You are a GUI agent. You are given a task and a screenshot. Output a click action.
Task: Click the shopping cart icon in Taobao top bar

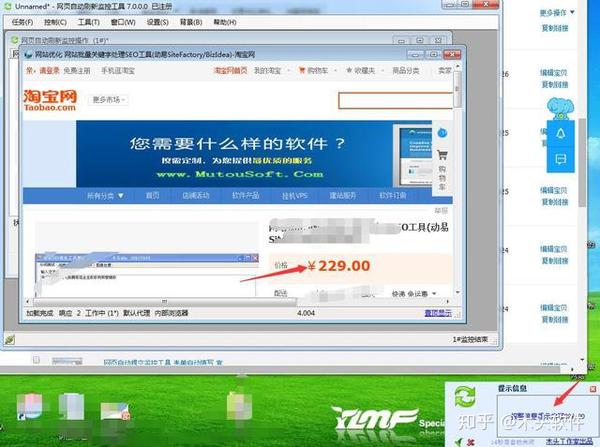coord(302,70)
